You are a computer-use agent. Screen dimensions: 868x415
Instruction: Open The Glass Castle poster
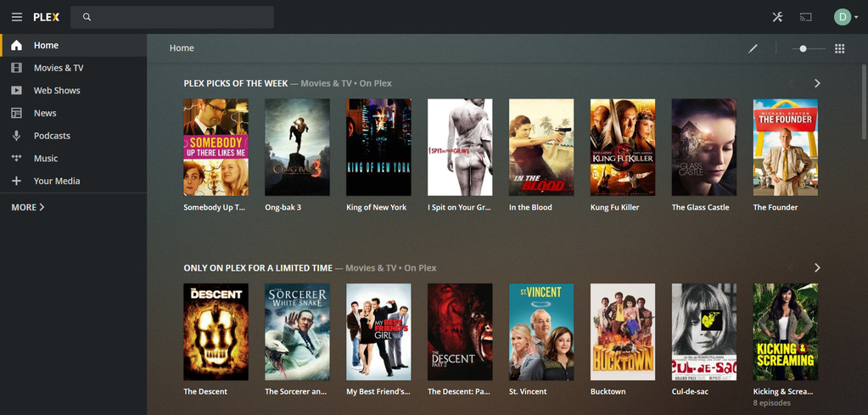click(704, 147)
